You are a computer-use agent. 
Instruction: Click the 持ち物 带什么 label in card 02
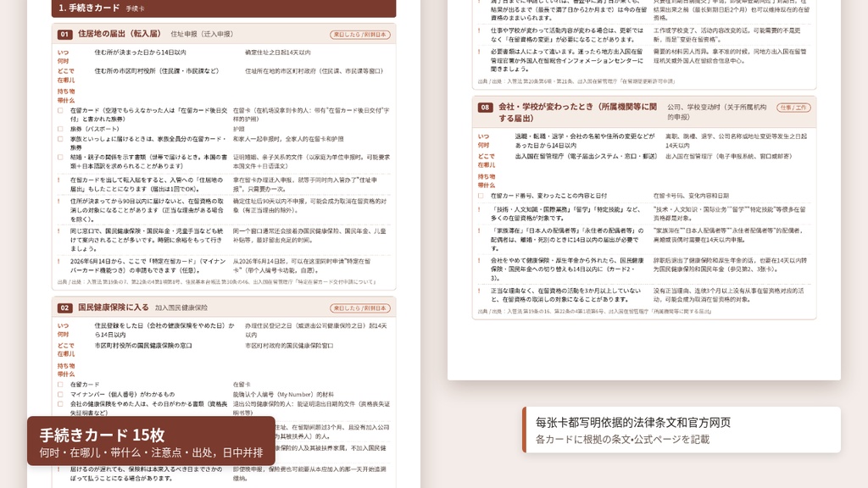[66, 370]
